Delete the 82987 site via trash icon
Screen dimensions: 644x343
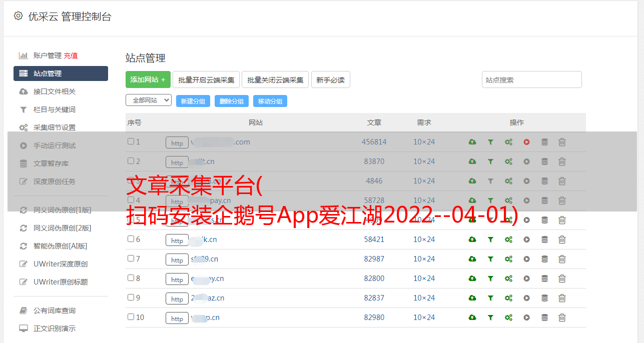tap(562, 259)
